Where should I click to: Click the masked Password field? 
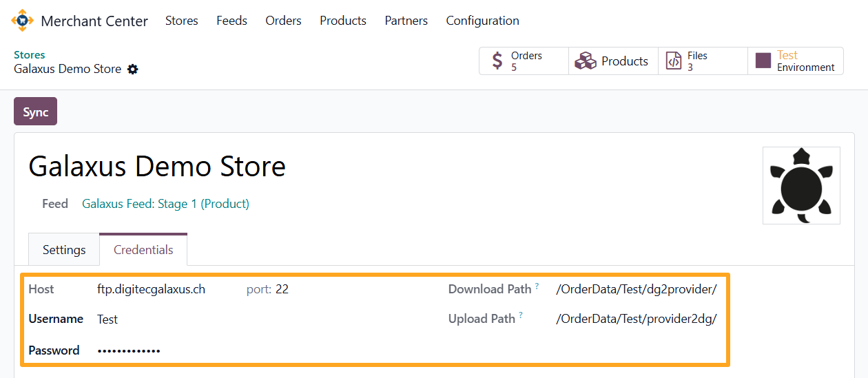[129, 351]
